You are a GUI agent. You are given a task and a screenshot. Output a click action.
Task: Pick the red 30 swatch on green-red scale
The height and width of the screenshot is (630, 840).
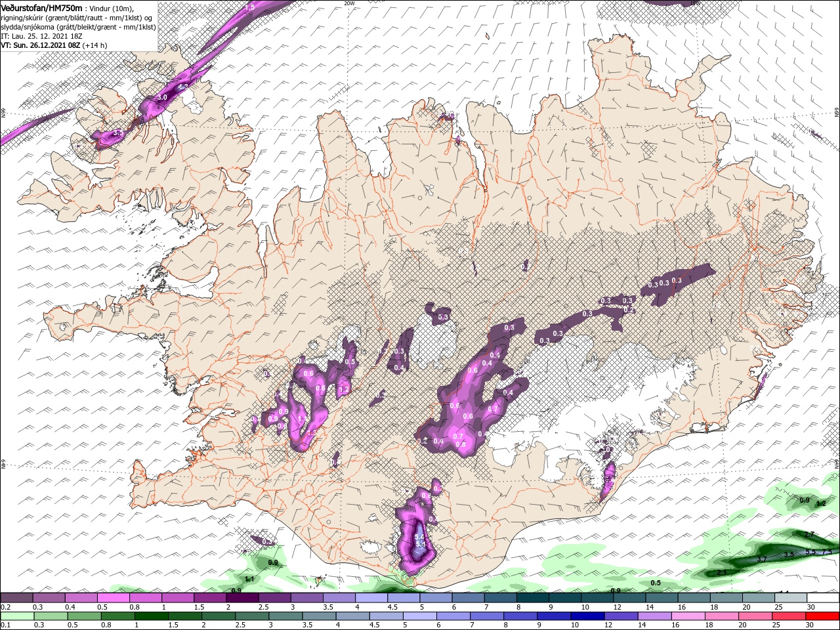[x=822, y=616]
